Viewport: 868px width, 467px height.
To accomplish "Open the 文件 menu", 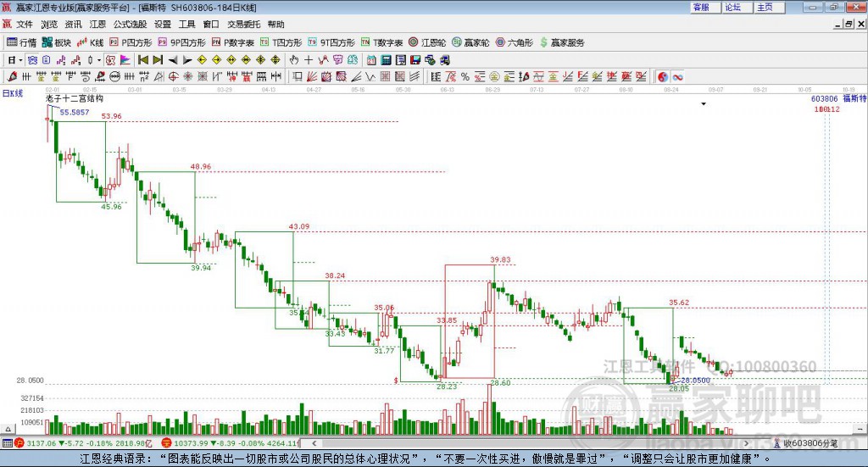I will click(25, 25).
